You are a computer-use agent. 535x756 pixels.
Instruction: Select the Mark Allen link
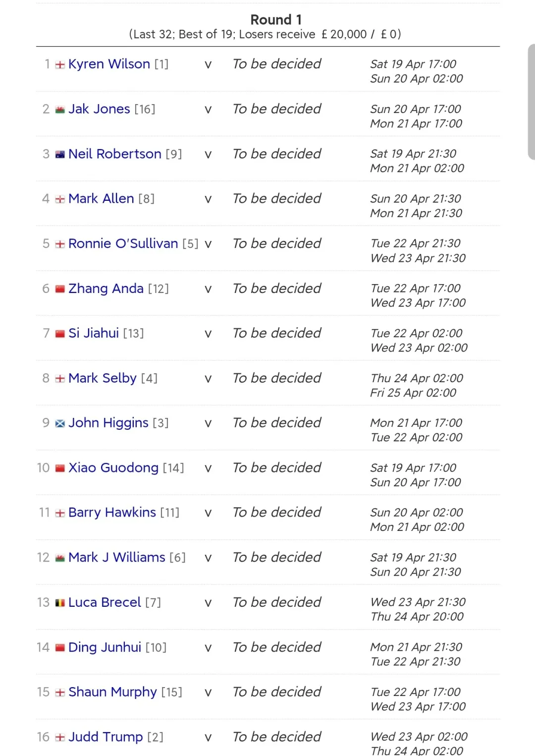(101, 199)
